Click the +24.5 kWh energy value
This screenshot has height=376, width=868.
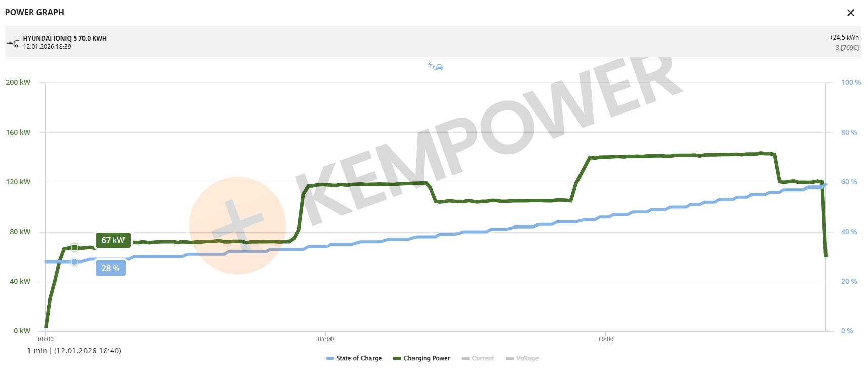pyautogui.click(x=843, y=37)
